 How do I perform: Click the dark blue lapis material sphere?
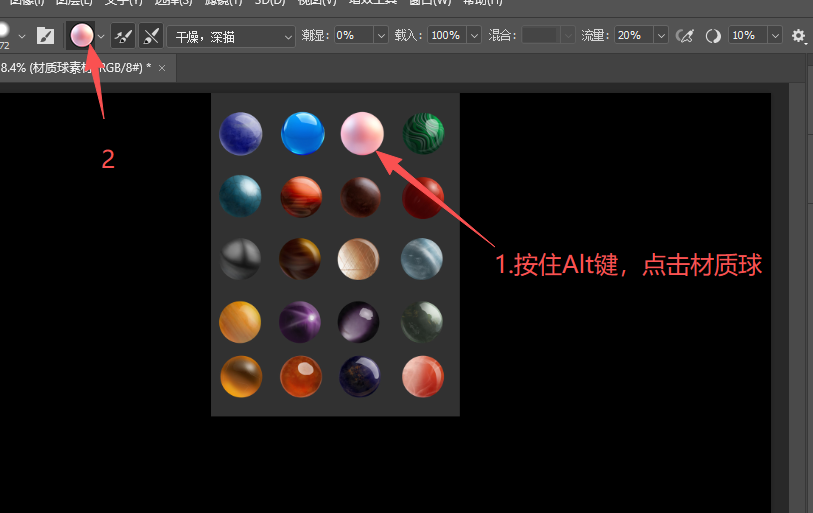click(241, 134)
